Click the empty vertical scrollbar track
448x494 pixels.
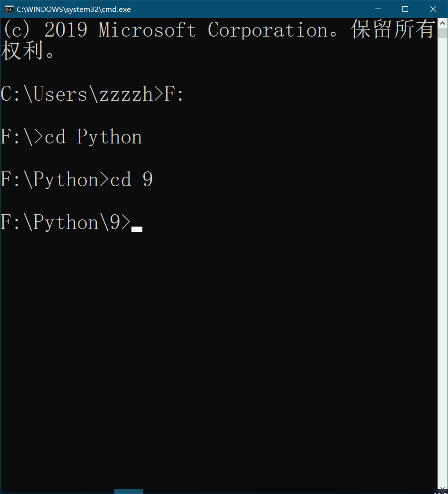(x=442, y=261)
